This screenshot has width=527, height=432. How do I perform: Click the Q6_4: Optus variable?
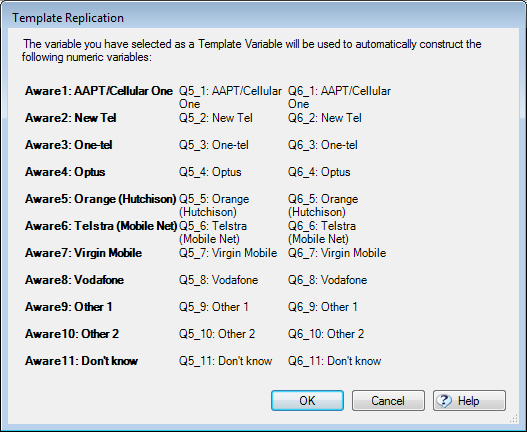(319, 172)
